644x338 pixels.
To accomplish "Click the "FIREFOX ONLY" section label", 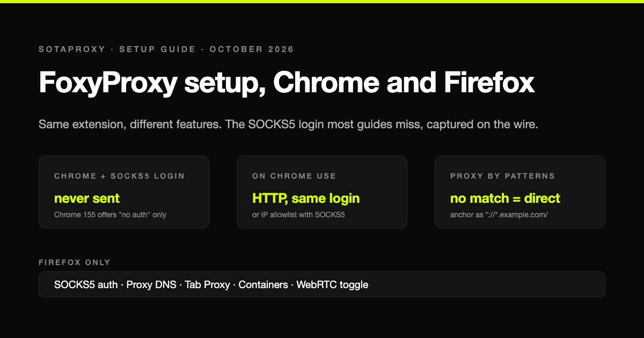I will (75, 262).
